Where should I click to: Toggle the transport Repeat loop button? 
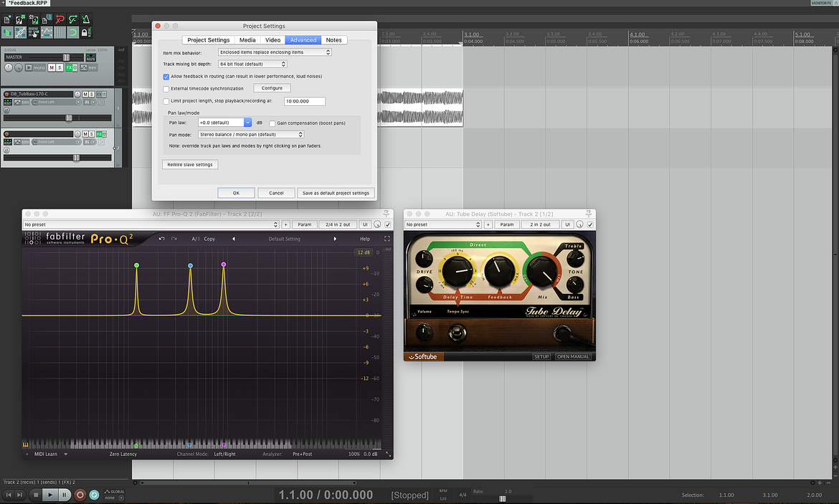tap(94, 495)
